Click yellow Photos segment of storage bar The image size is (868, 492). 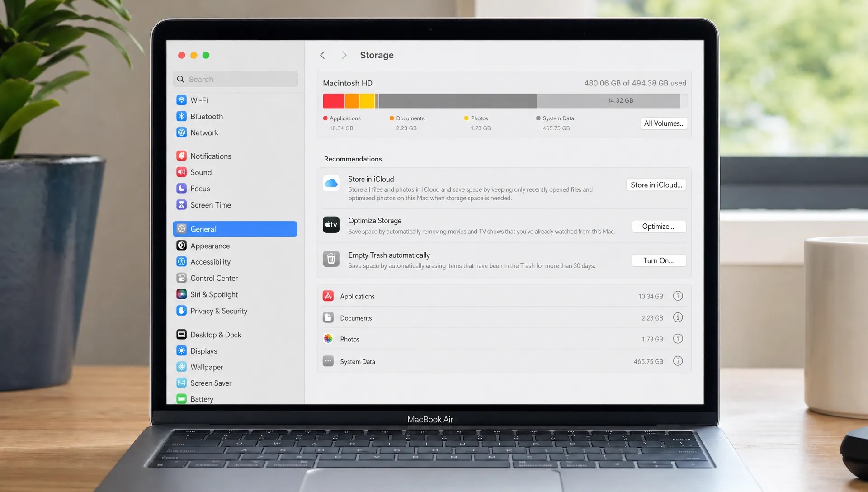pos(367,101)
